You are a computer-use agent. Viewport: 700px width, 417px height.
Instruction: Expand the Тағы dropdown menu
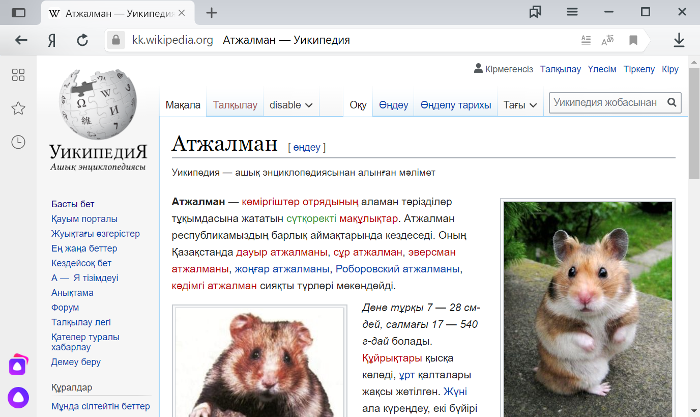[520, 105]
